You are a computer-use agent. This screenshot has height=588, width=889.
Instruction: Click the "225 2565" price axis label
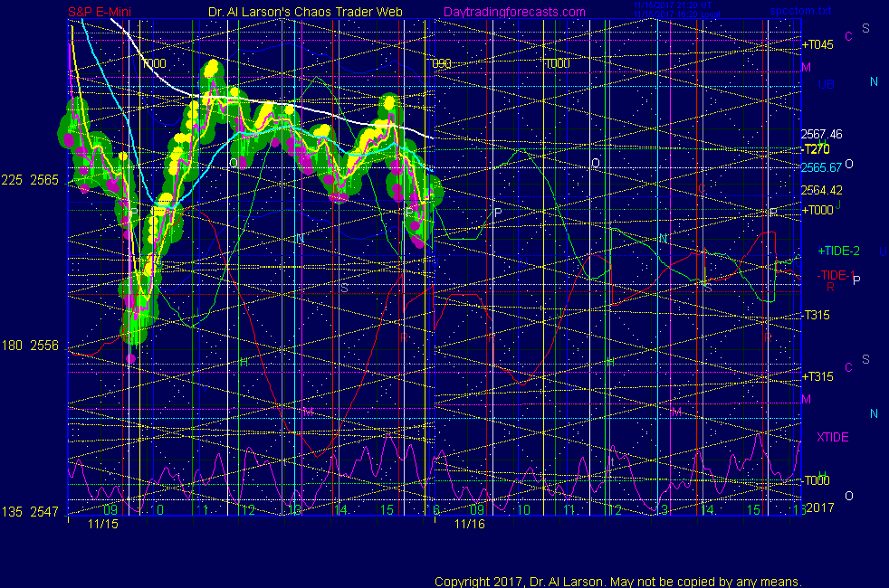[x=30, y=180]
